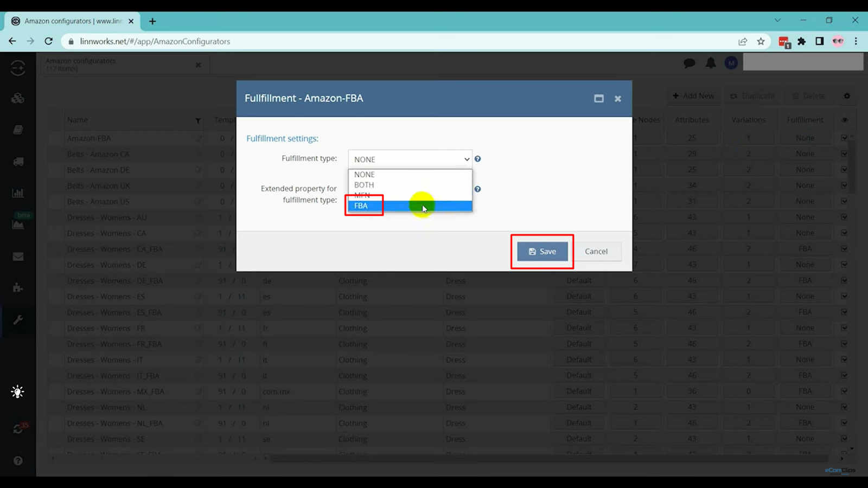
Task: Open the sync status icon with badge
Action: (x=19, y=428)
